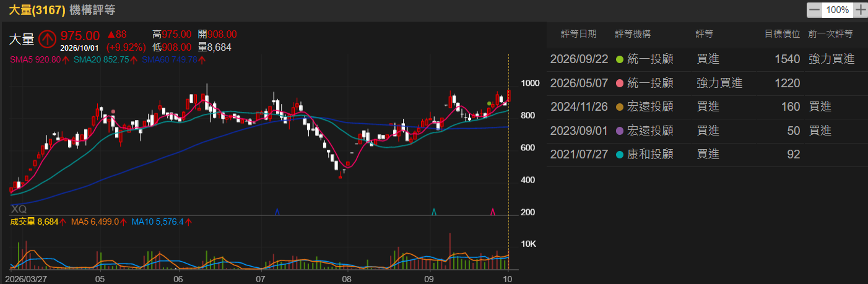Screen dimensions: 868x284
Task: Click the red circled up-arrow icon beside 大量
Action: coord(48,39)
